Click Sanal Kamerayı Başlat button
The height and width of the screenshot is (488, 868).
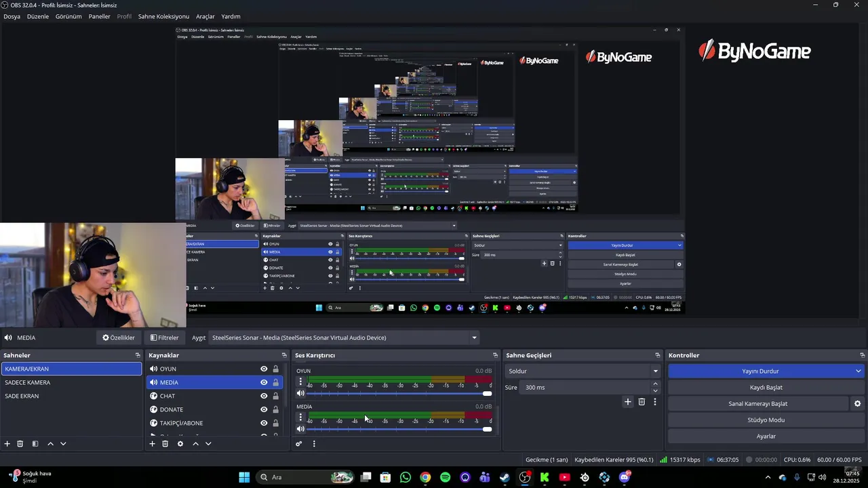pyautogui.click(x=758, y=404)
